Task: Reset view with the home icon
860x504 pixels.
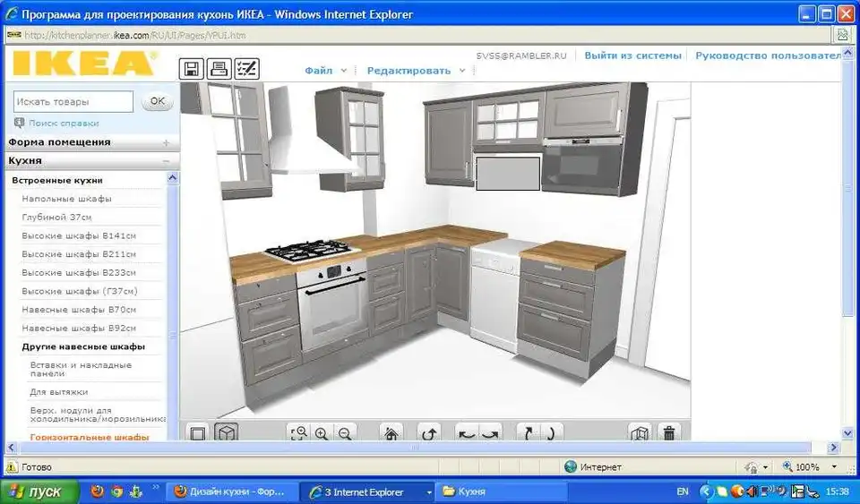Action: [391, 433]
